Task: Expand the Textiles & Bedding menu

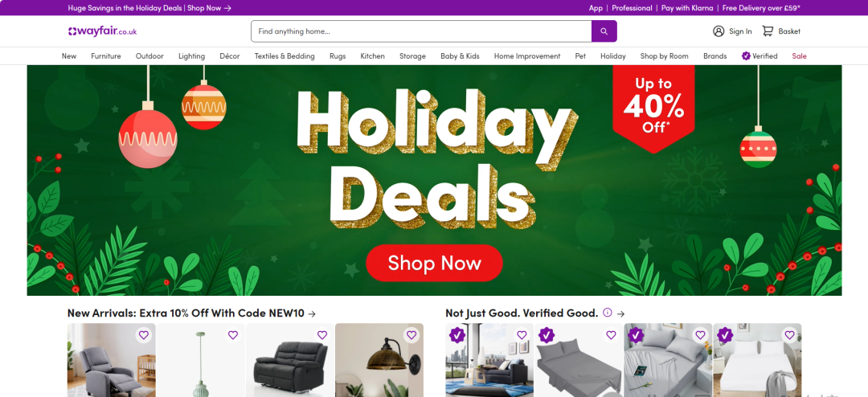Action: pyautogui.click(x=285, y=56)
